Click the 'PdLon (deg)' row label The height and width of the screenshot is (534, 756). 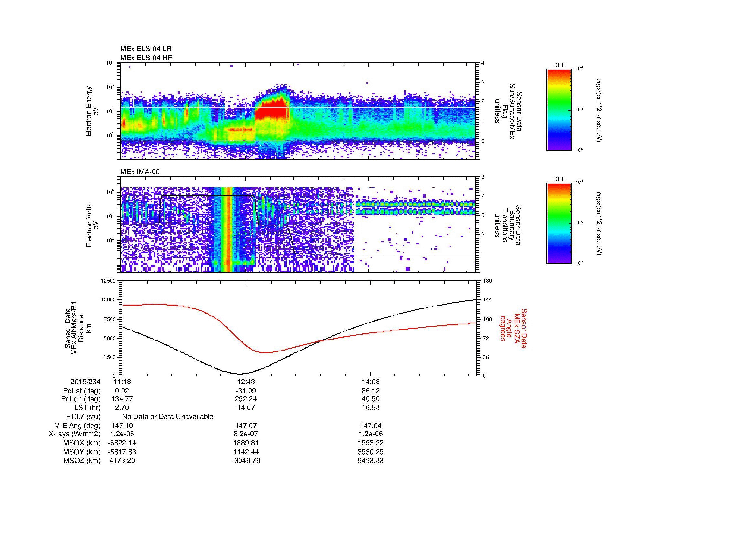click(x=81, y=399)
